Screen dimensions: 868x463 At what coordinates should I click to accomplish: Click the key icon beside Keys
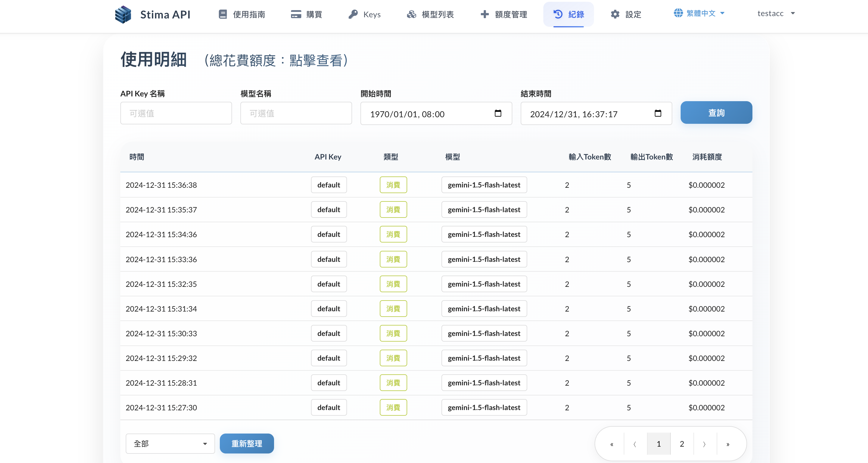point(353,14)
